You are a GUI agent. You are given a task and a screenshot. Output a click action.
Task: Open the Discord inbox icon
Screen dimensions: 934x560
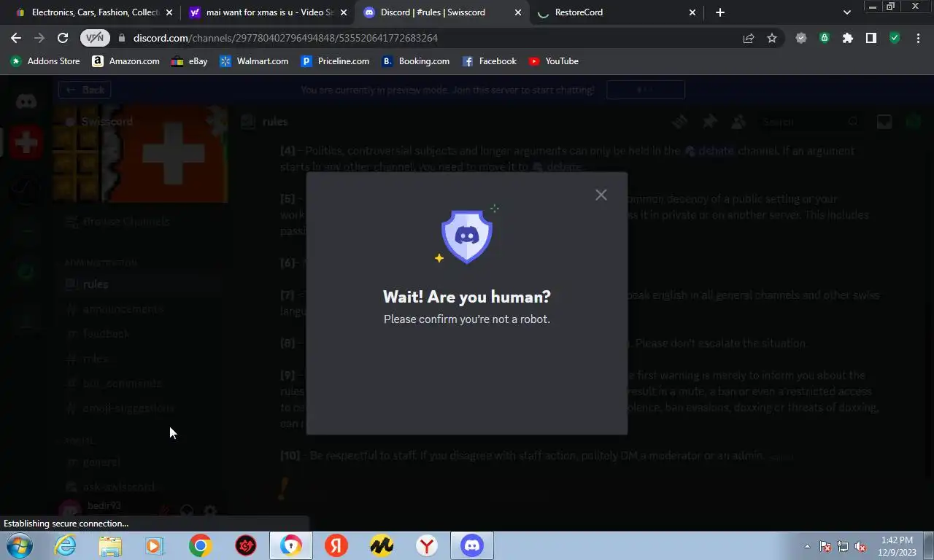[x=884, y=122]
